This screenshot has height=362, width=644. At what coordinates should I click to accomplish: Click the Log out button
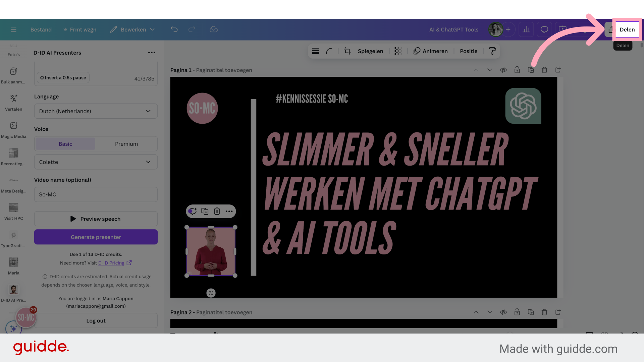96,321
